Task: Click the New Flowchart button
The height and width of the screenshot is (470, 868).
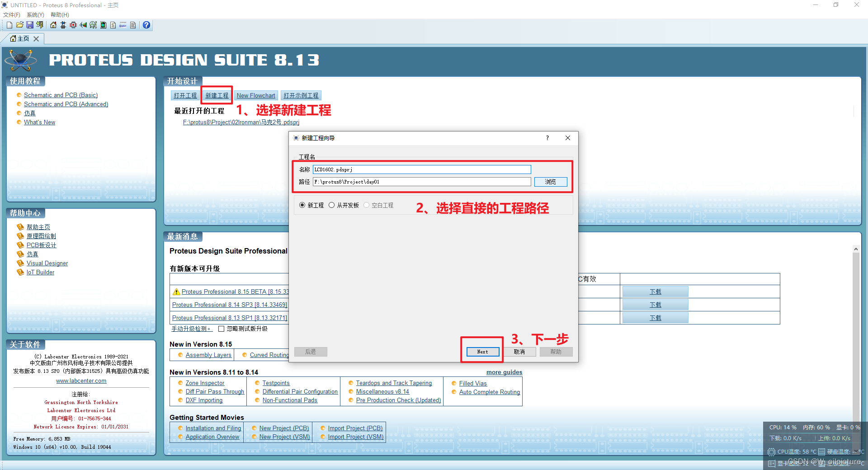Action: (256, 95)
